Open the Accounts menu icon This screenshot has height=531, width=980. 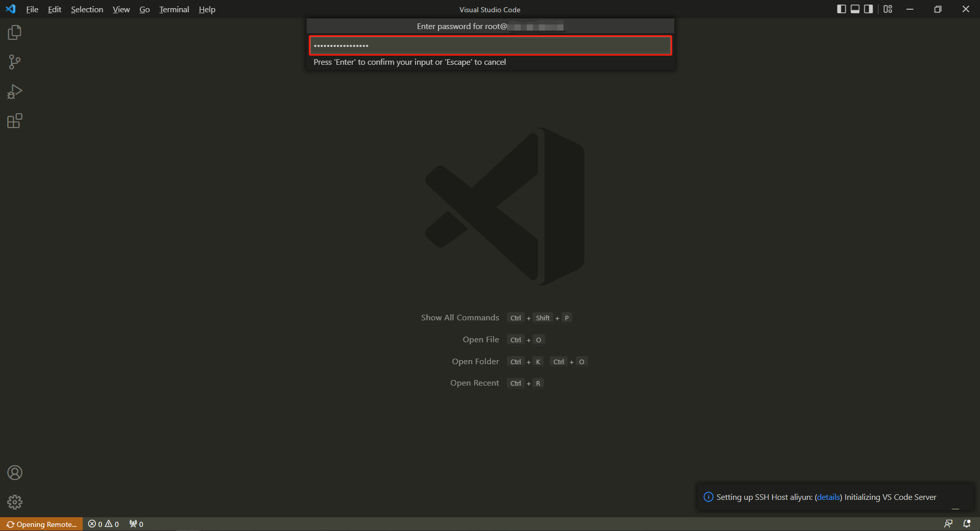(x=14, y=473)
